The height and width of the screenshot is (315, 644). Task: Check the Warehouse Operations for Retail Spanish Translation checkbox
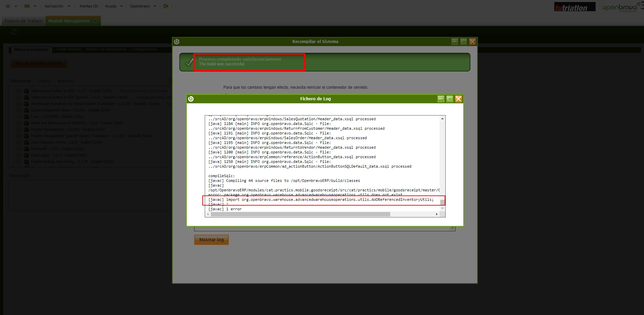pyautogui.click(x=19, y=104)
